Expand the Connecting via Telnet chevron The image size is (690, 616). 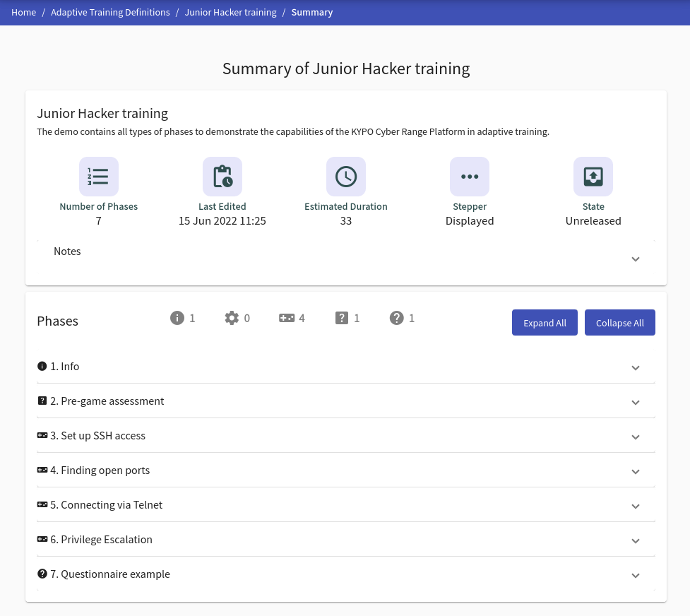636,507
